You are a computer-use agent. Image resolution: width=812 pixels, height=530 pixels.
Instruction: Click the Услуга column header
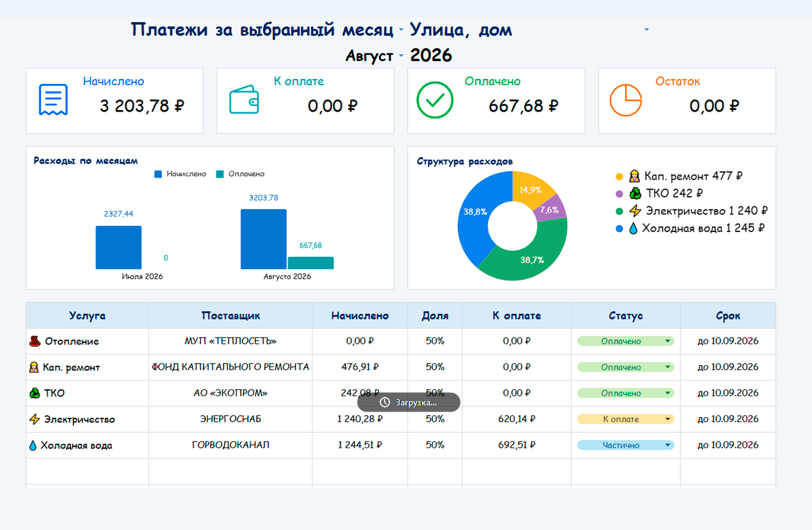pos(87,315)
